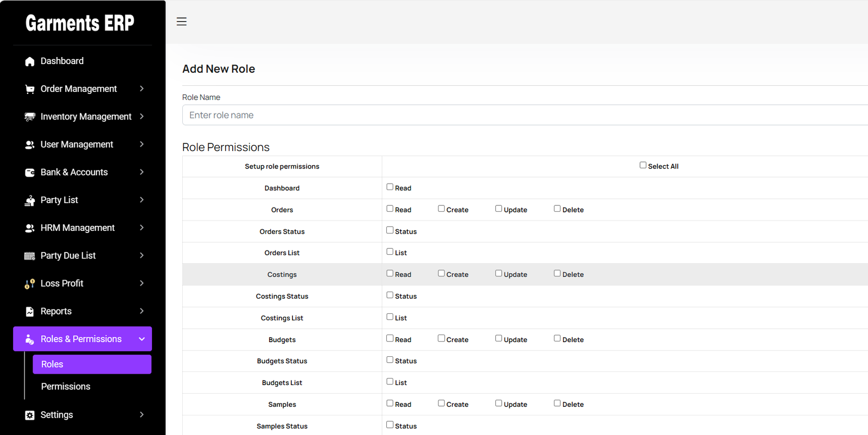
Task: Click the Order Management cart icon
Action: [x=30, y=89]
